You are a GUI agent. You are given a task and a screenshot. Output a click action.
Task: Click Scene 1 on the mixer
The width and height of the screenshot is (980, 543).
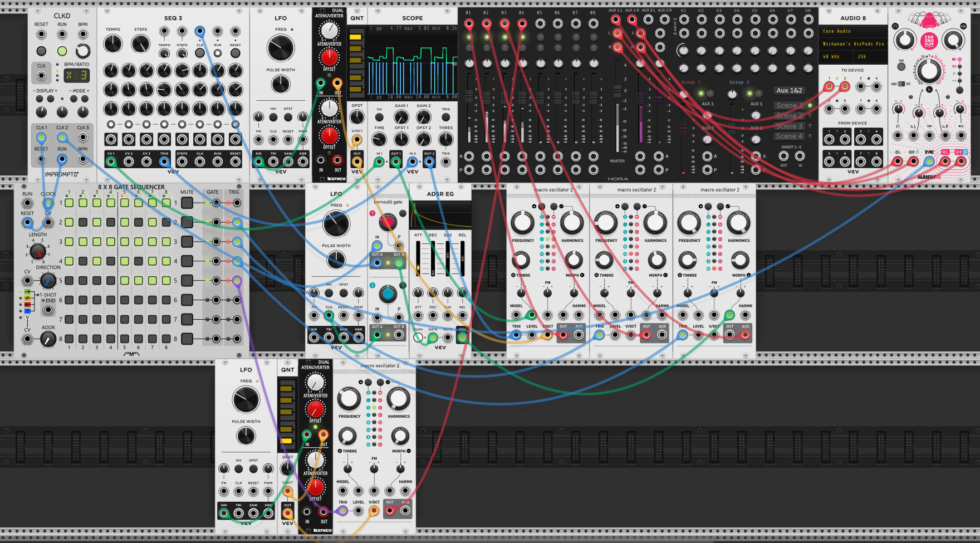789,105
